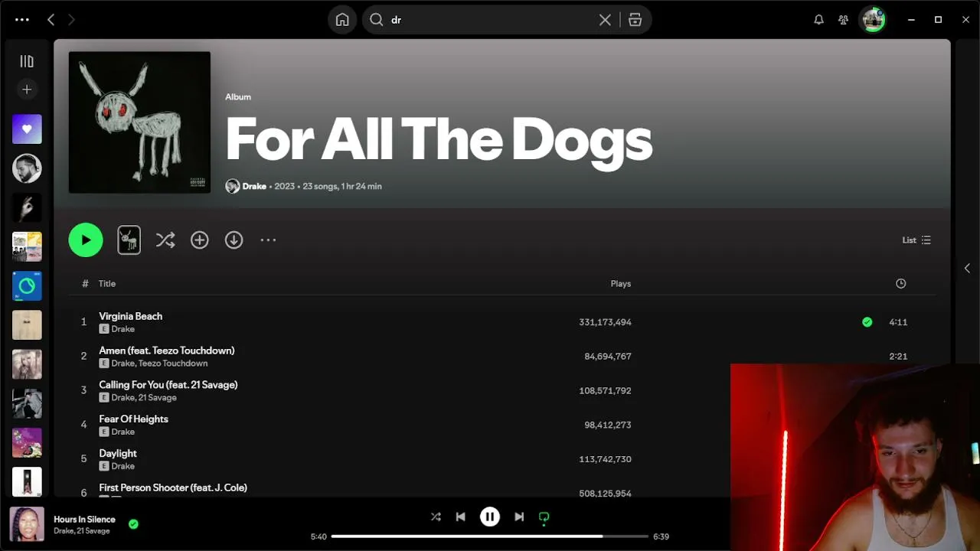
Task: Toggle shuffle in the player bar
Action: tap(436, 517)
